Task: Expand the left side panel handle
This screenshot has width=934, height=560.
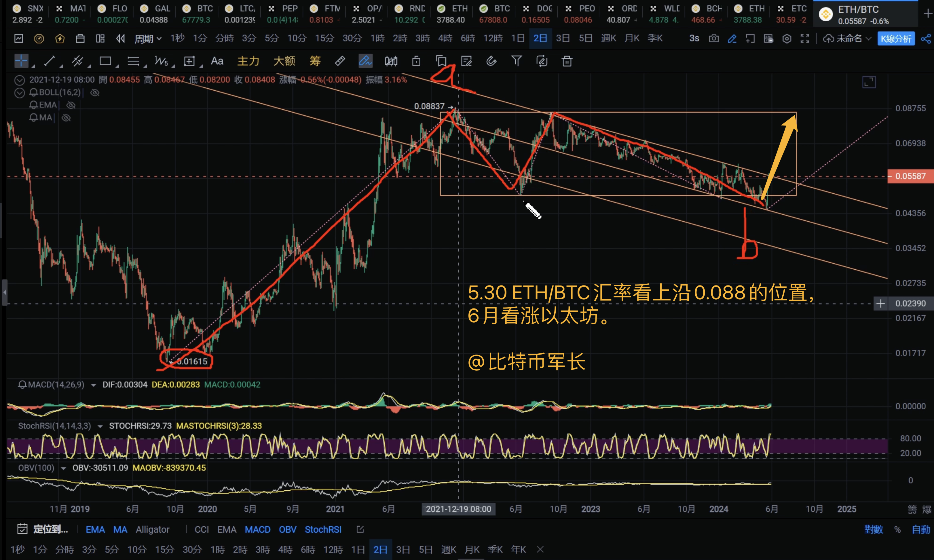Action: click(x=4, y=292)
